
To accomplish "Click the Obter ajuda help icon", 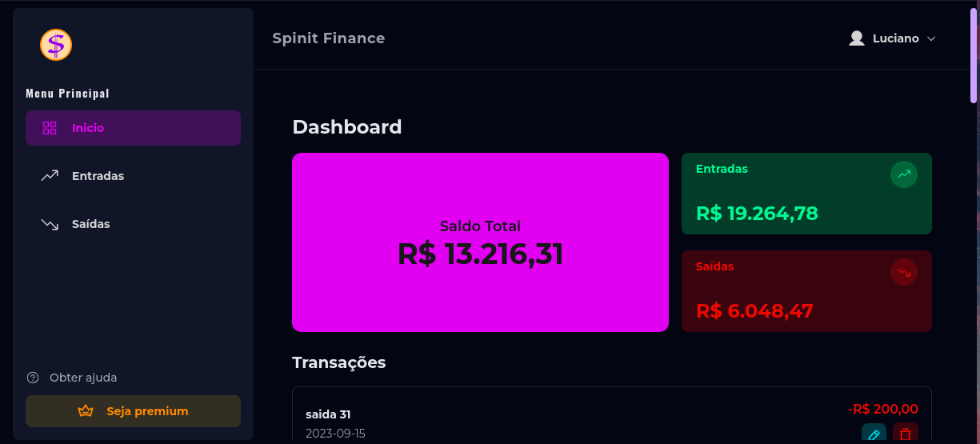I will point(33,378).
